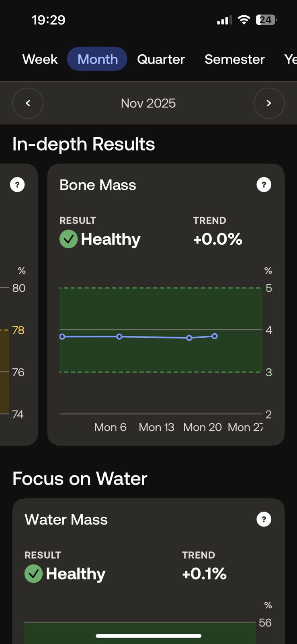Select the Month tab
Viewport: 297px width, 644px height.
[97, 59]
